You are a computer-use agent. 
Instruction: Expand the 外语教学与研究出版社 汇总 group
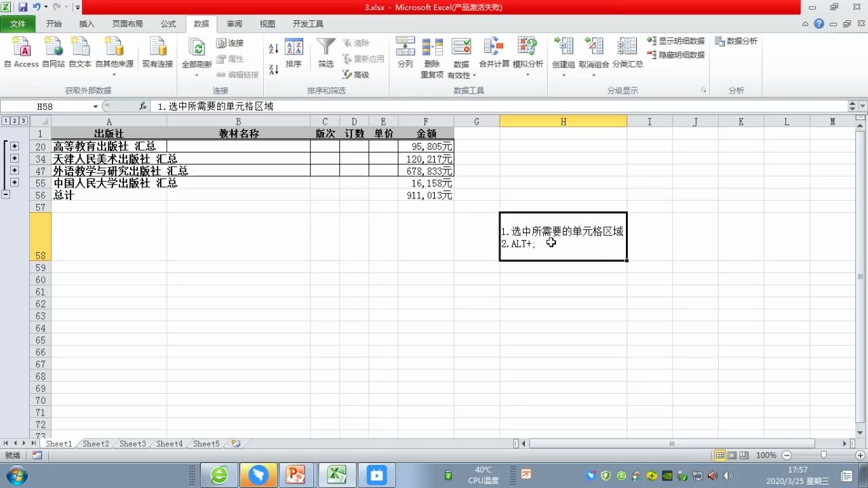pos(15,171)
